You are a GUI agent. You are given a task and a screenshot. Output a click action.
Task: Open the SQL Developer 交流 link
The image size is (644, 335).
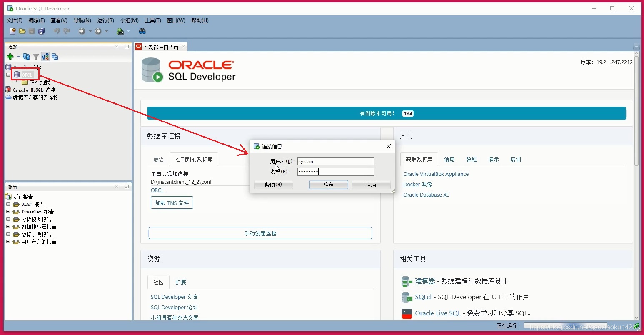(174, 297)
